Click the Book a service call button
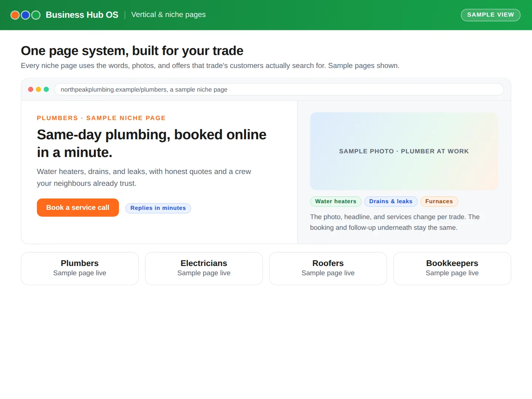 coord(78,208)
